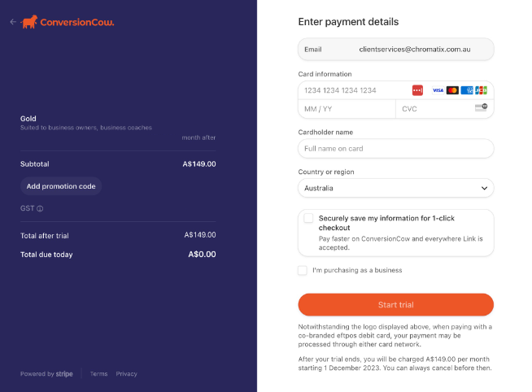Open the Terms link in footer

(x=98, y=373)
